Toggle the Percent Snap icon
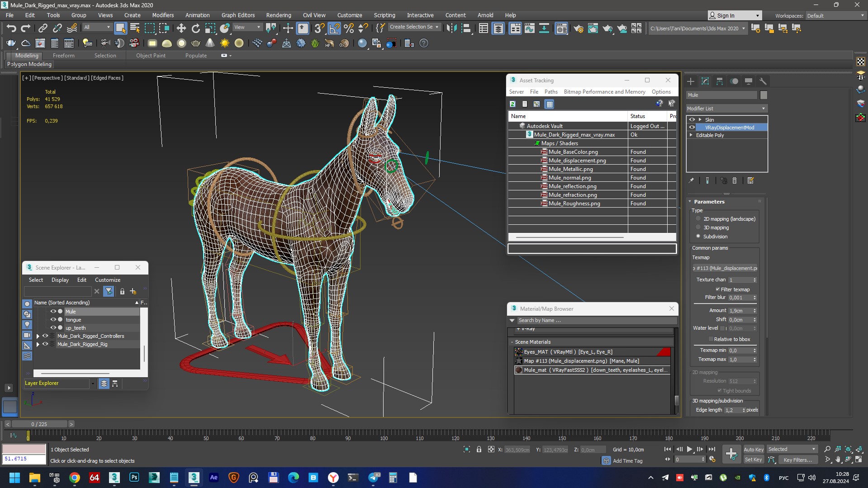The height and width of the screenshot is (488, 868). (x=349, y=28)
